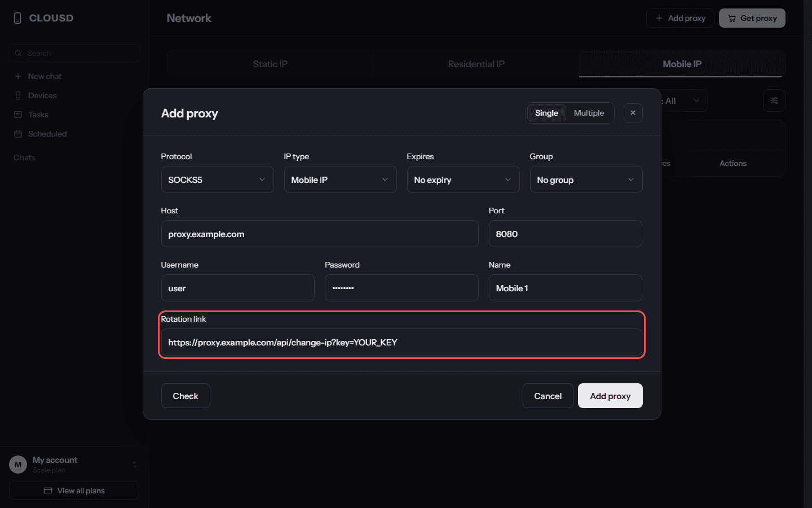This screenshot has height=508, width=812.
Task: Click the Add proxy button in header
Action: tap(680, 18)
